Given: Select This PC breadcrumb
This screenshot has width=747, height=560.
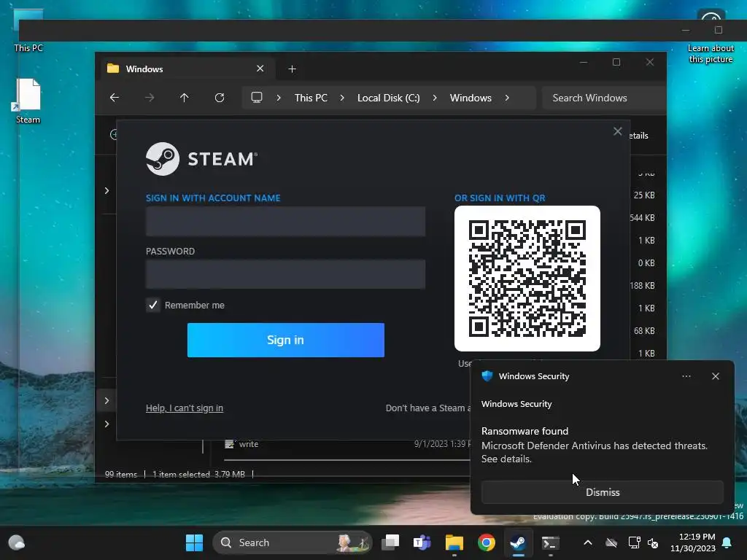Looking at the screenshot, I should (311, 98).
